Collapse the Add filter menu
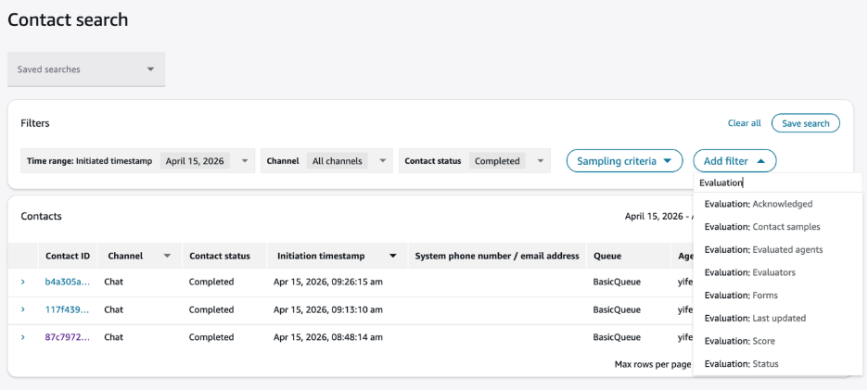 [734, 161]
